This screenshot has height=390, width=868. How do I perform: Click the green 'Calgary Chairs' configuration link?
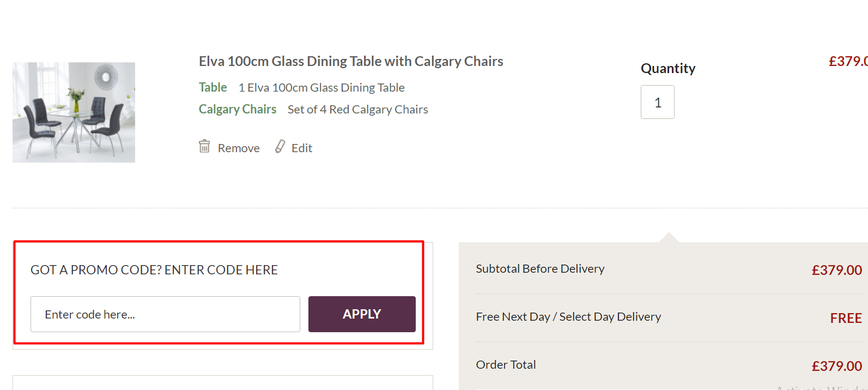238,109
